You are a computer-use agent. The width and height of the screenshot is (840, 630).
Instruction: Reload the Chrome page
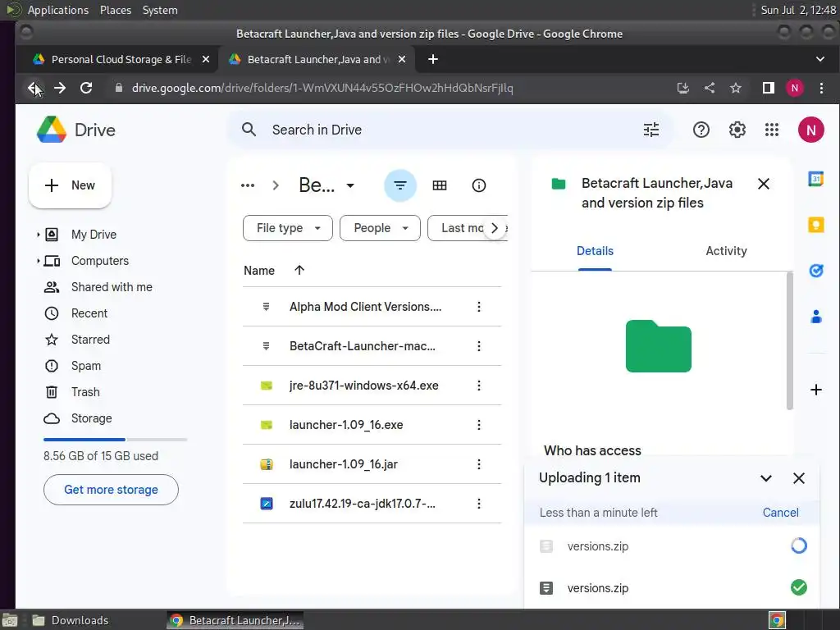click(x=85, y=88)
